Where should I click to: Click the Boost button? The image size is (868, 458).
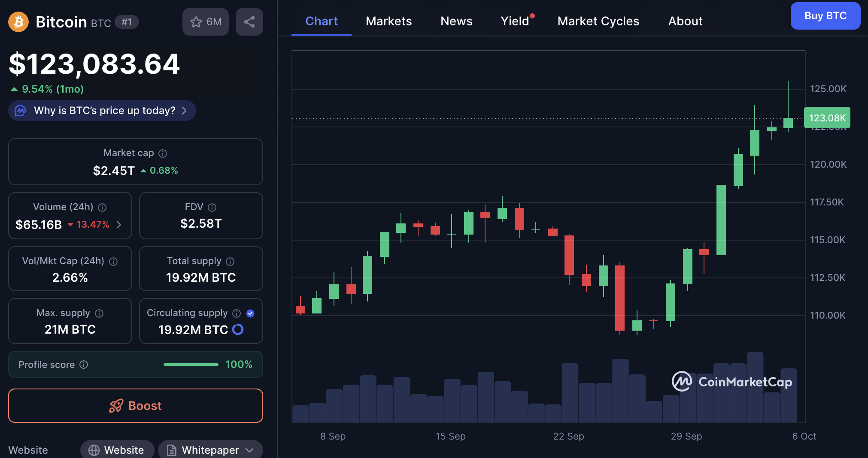point(136,406)
